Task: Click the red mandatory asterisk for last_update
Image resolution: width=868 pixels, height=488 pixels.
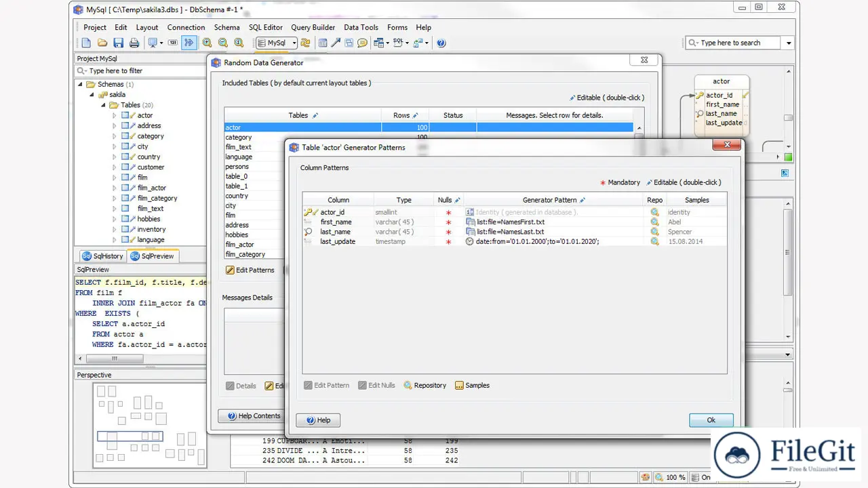Action: [x=448, y=242]
